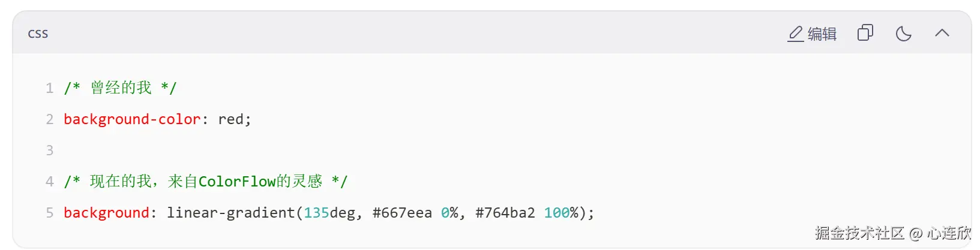Click the 编辑 edit label
980x250 pixels.
822,34
